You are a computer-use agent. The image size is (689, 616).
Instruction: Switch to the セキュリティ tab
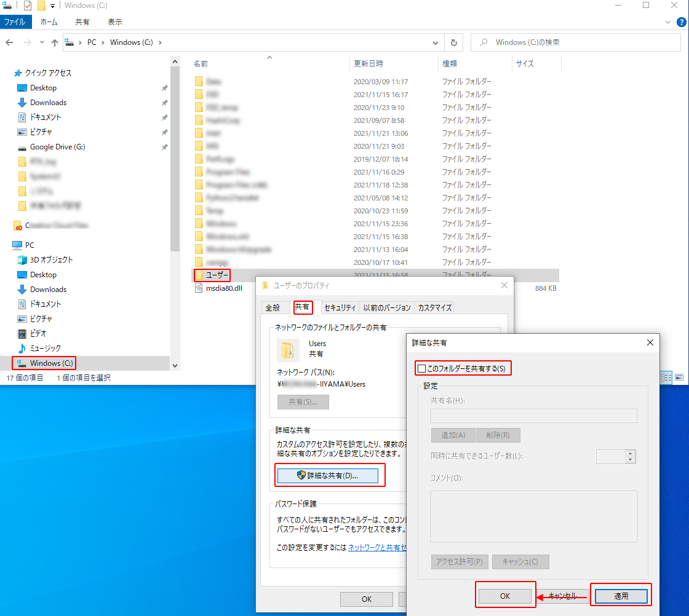point(340,307)
